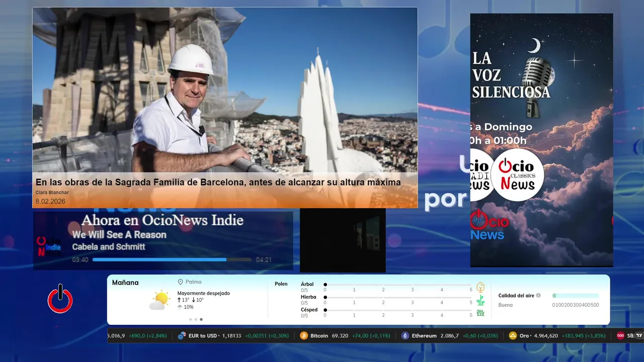Click the 10% precipitation value
Screen dimensions: 644x362
(189, 307)
